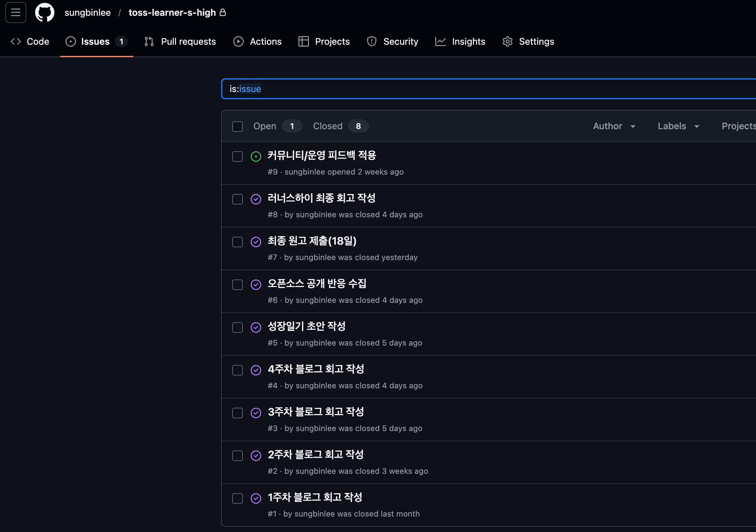Open the Projects filter dropdown
Viewport: 756px width, 532px height.
point(738,126)
